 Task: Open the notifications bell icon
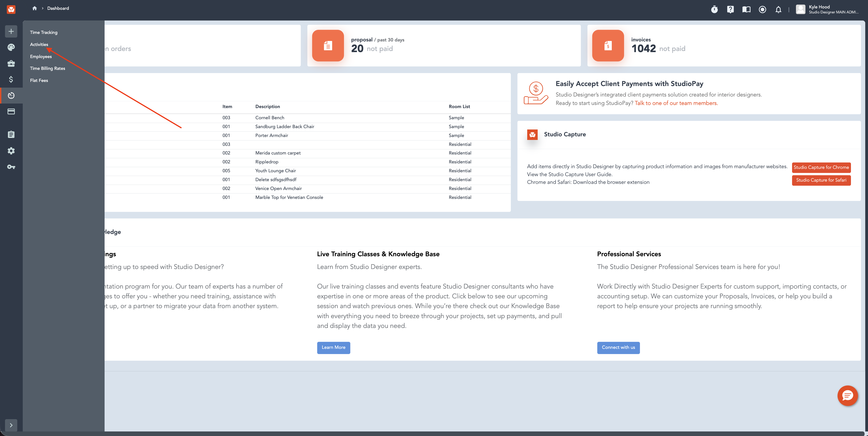coord(778,9)
